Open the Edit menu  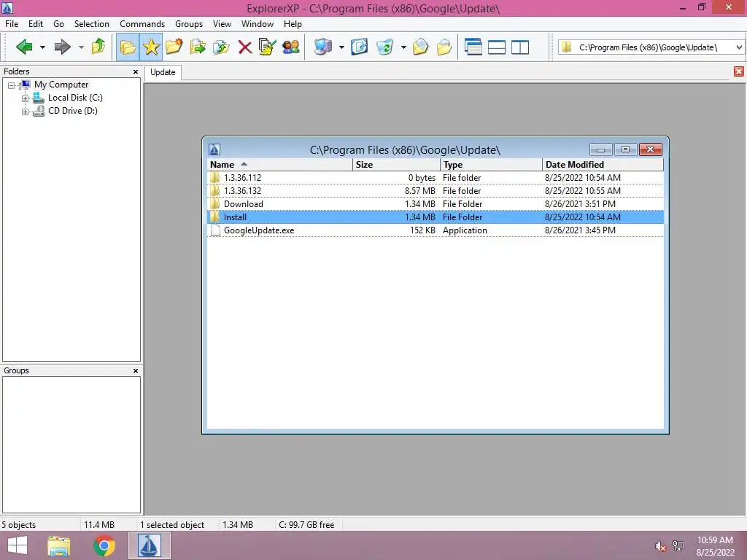(35, 24)
